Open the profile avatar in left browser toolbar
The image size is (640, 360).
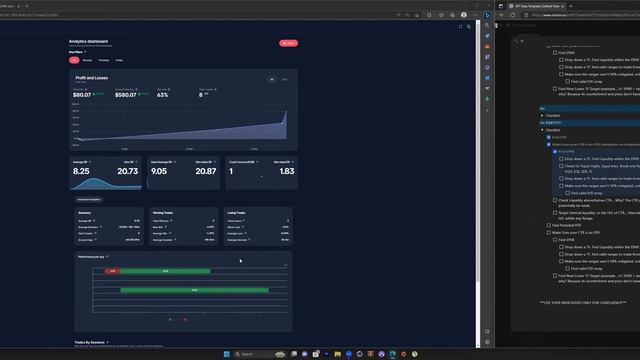click(x=464, y=15)
